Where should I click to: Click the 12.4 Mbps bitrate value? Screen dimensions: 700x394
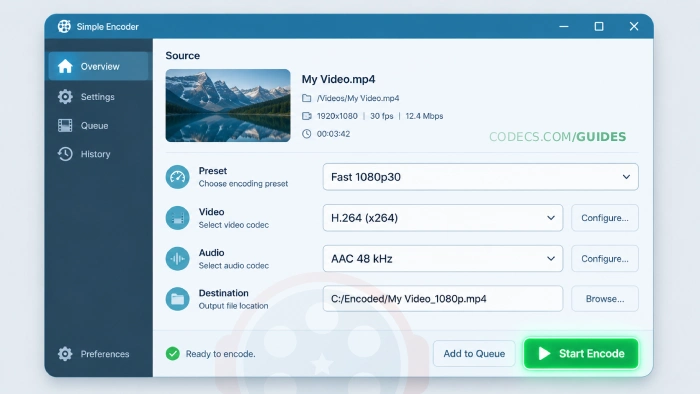tap(424, 116)
